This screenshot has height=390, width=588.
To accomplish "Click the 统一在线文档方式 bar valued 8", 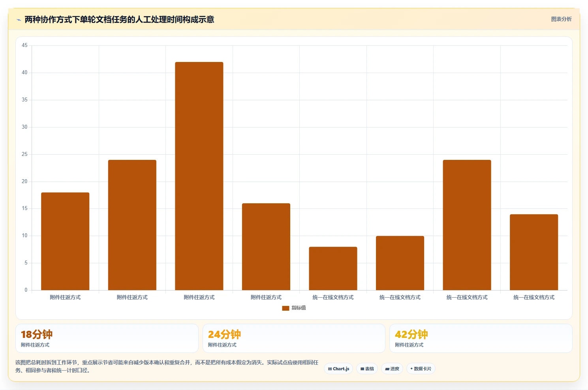I will tap(333, 268).
